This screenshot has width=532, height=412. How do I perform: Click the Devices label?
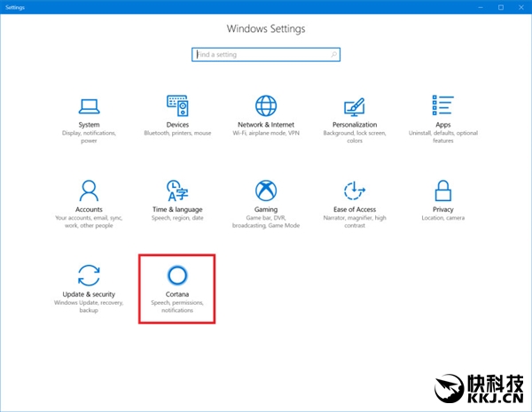point(177,125)
